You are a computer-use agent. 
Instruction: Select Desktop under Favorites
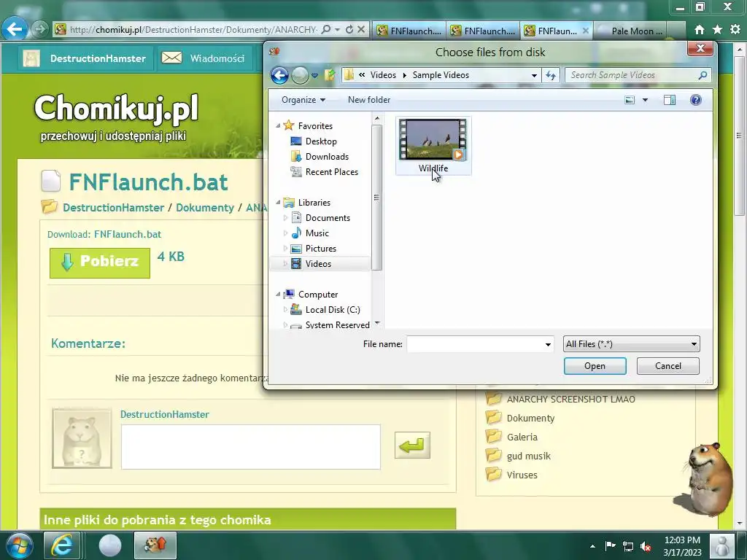click(321, 141)
